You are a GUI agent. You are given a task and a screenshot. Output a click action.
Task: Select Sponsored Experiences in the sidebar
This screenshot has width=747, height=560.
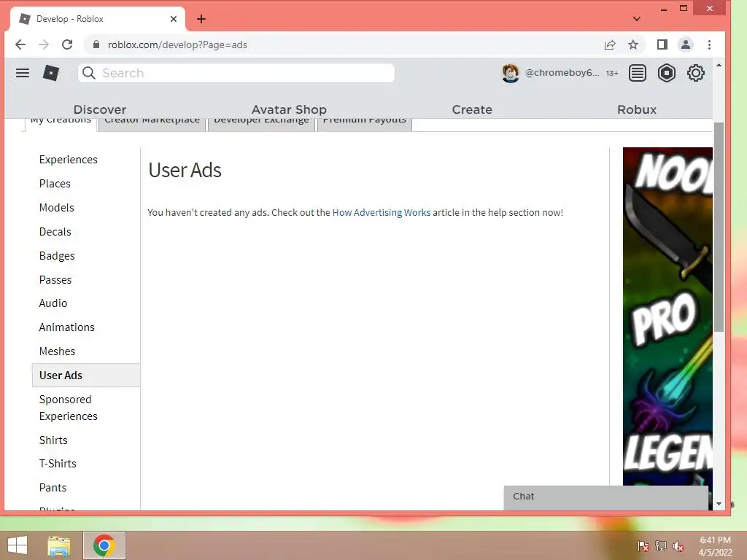point(68,408)
